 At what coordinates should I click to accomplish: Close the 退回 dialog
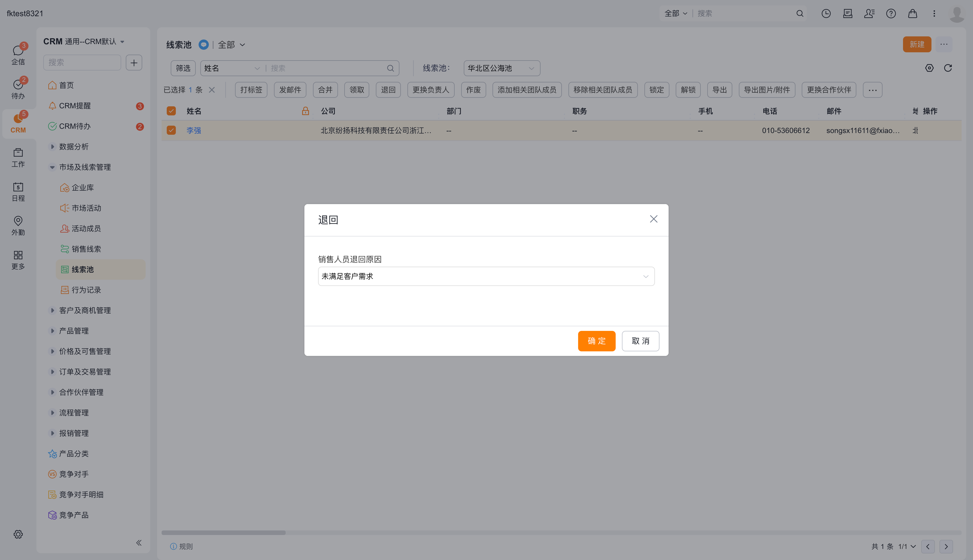tap(654, 219)
